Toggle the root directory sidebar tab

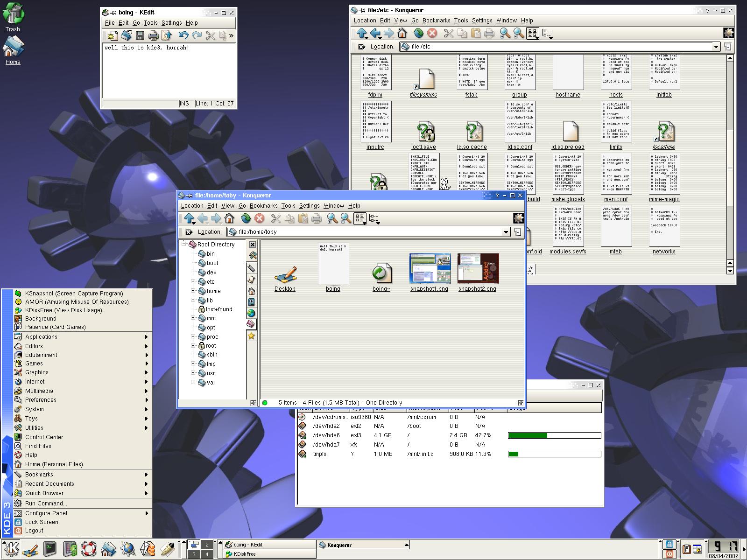[251, 324]
